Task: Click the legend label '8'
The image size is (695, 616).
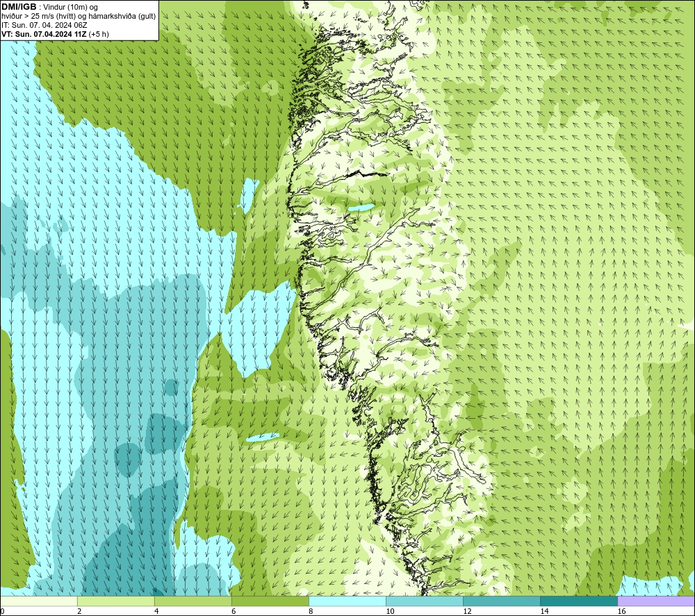Action: [x=311, y=612]
